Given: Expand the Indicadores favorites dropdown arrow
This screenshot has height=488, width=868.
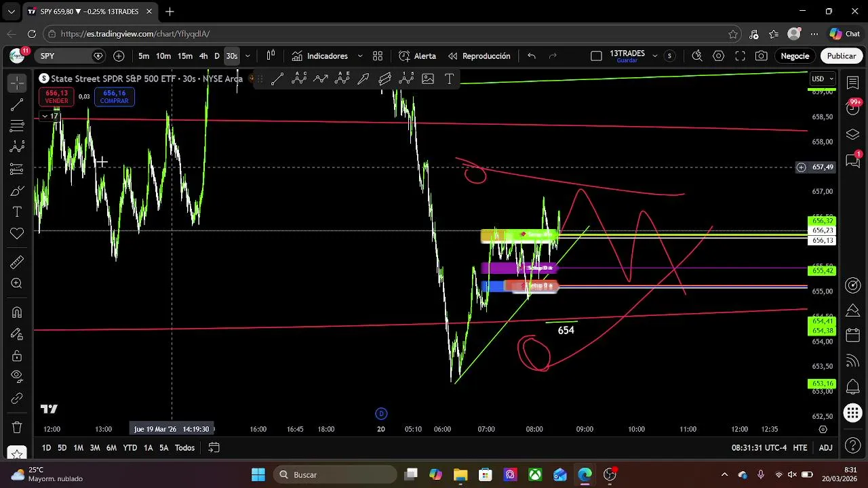Looking at the screenshot, I should pyautogui.click(x=360, y=56).
